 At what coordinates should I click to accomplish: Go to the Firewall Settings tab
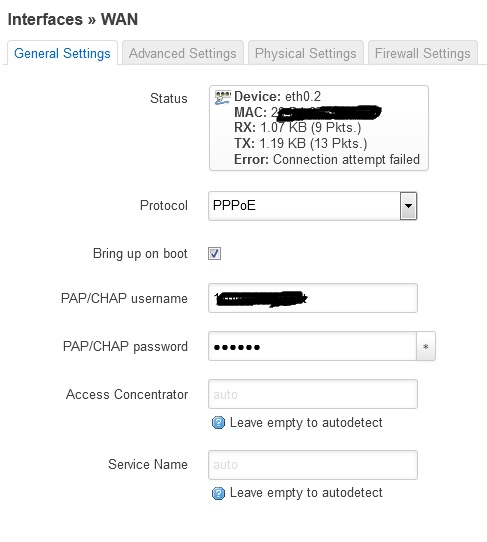point(423,53)
